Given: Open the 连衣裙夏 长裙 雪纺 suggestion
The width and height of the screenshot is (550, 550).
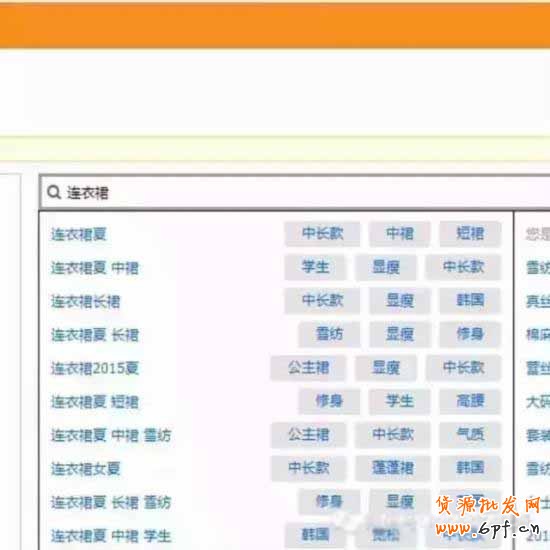Looking at the screenshot, I should (x=111, y=503).
